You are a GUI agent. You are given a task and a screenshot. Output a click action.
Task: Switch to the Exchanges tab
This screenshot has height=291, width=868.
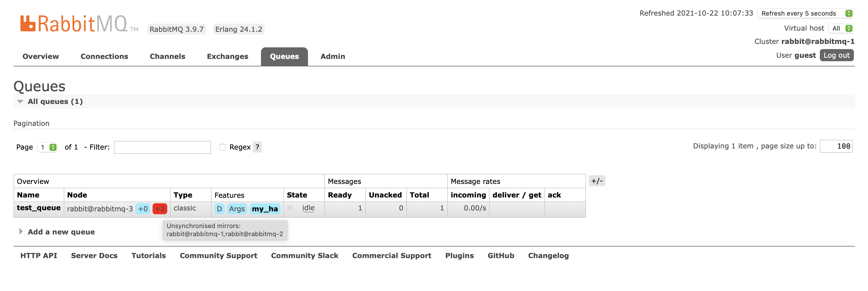(227, 56)
